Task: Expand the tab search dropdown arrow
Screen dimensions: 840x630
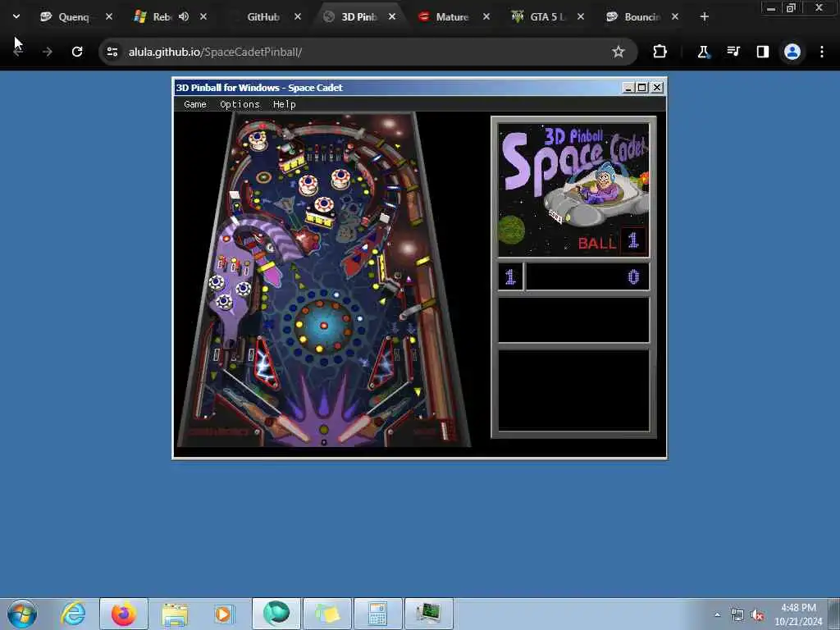Action: (x=16, y=16)
